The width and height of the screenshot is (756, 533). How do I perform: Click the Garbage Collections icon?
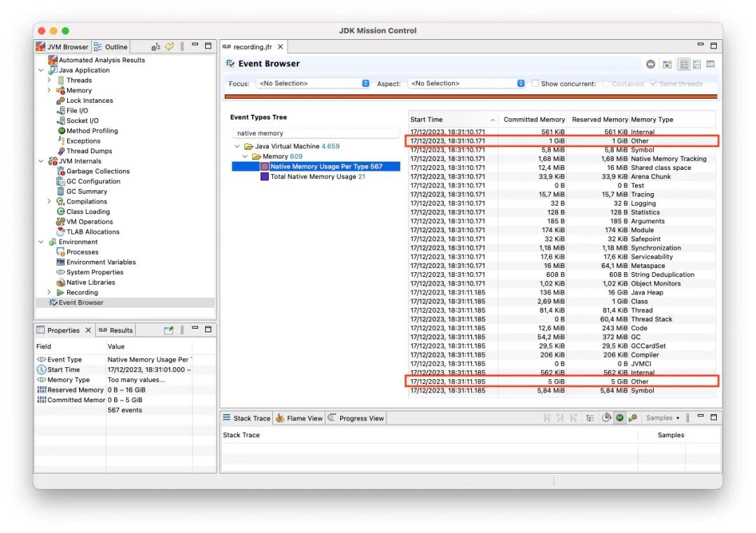(x=61, y=171)
